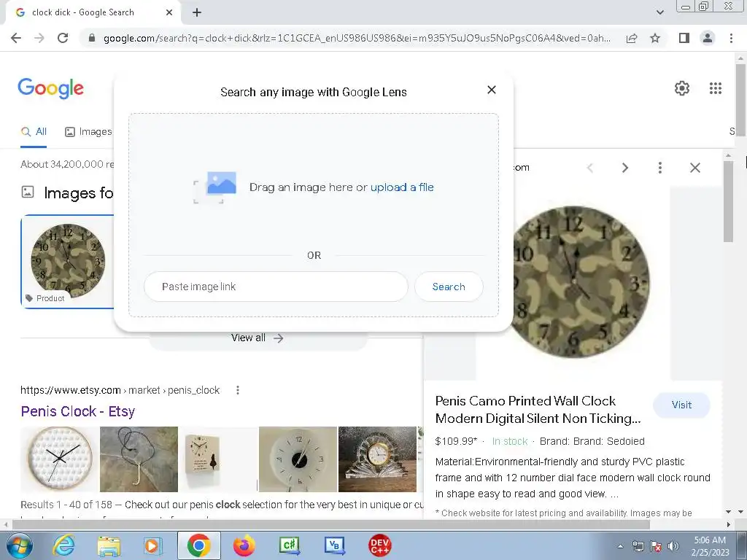
Task: Open the Etsy result title link
Action: 77,411
